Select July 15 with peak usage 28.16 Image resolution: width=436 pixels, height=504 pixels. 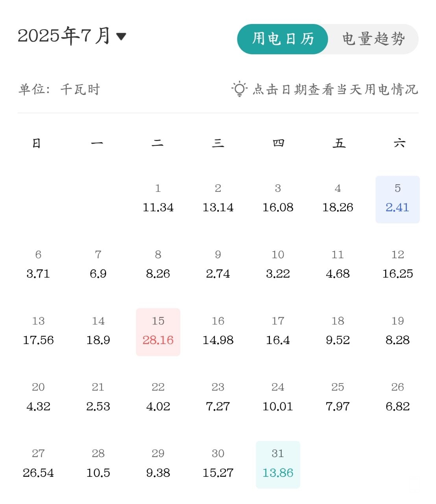[x=158, y=332]
